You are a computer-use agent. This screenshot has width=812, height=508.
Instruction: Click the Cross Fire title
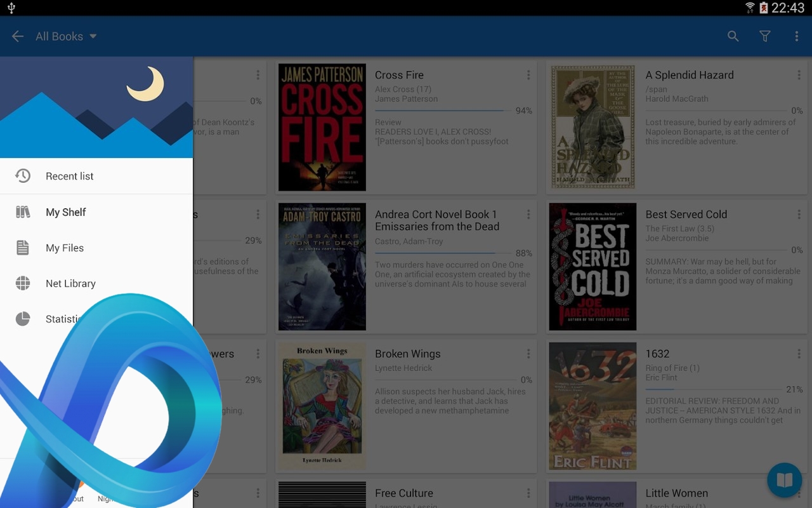(x=399, y=75)
